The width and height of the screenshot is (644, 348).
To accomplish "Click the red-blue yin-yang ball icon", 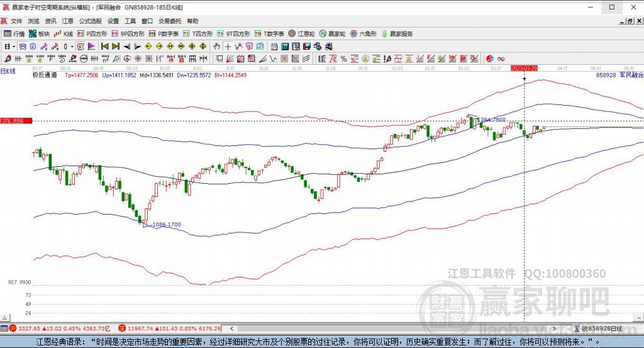I will pyautogui.click(x=489, y=59).
